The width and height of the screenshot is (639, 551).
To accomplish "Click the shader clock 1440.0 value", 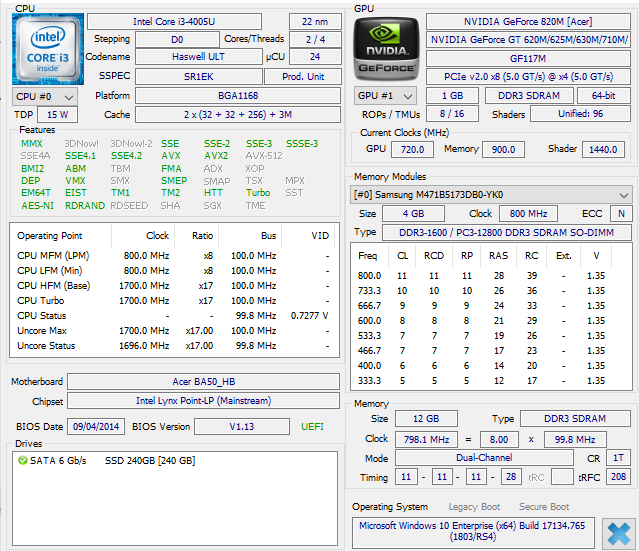I will (603, 150).
